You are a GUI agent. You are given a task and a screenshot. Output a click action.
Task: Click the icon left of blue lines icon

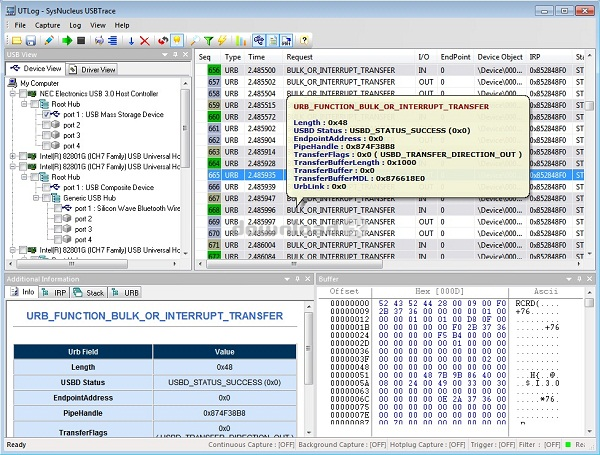click(x=99, y=41)
